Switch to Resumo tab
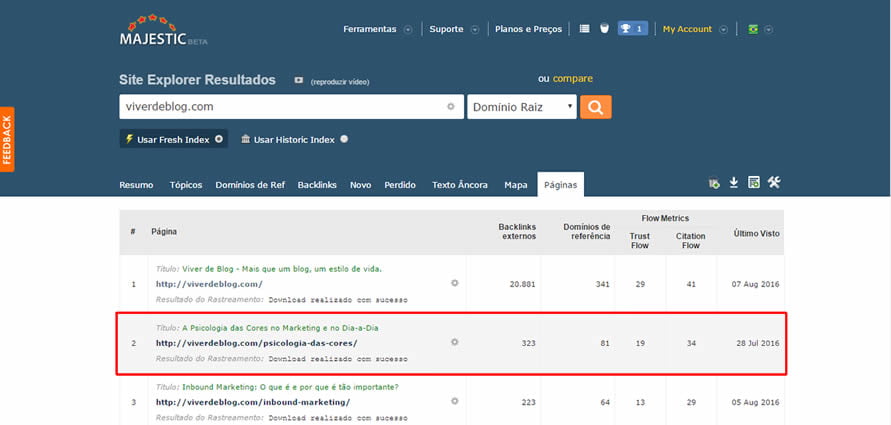The width and height of the screenshot is (891, 425). (x=136, y=185)
